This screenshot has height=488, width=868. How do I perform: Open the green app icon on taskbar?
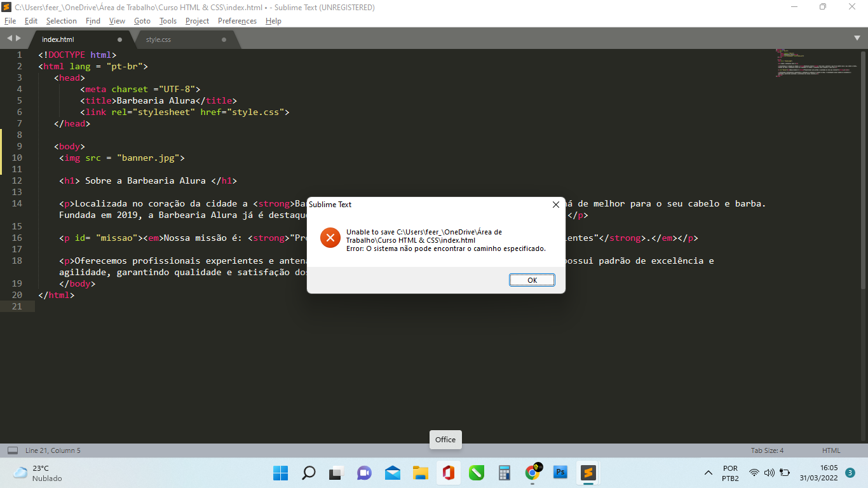[477, 473]
